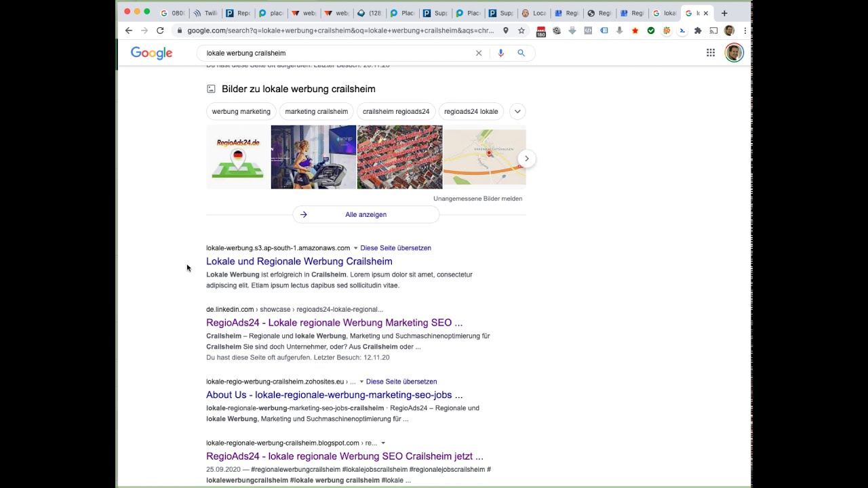Open Chrome three-dot menu
868x488 pixels.
click(745, 30)
